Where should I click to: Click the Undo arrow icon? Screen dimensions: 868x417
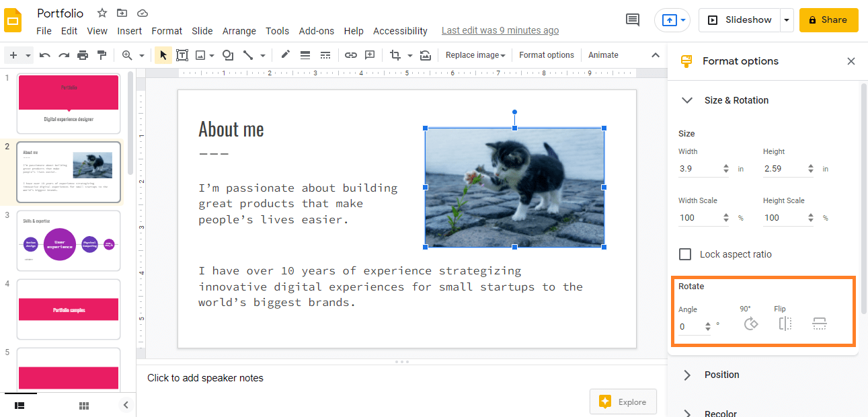[x=44, y=54]
